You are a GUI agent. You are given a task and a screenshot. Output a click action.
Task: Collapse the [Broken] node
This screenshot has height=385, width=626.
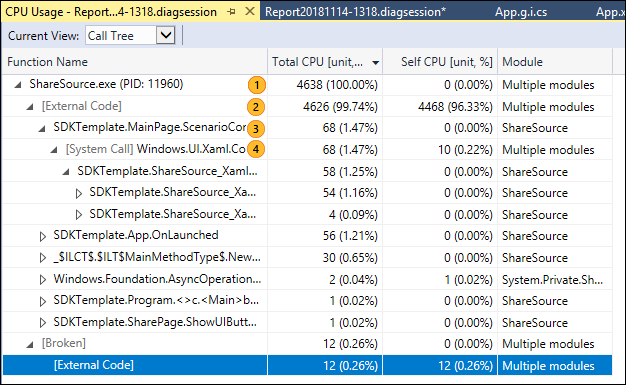pyautogui.click(x=30, y=344)
